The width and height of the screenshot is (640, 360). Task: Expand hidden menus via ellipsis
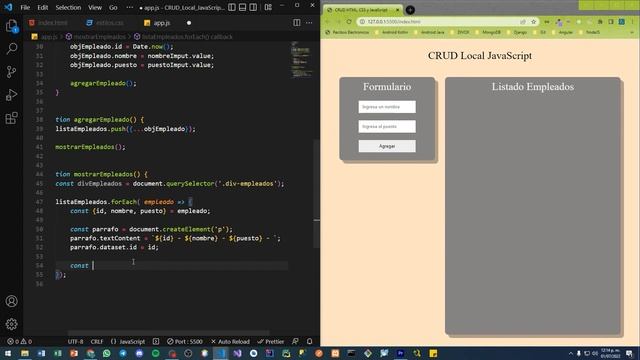click(129, 7)
